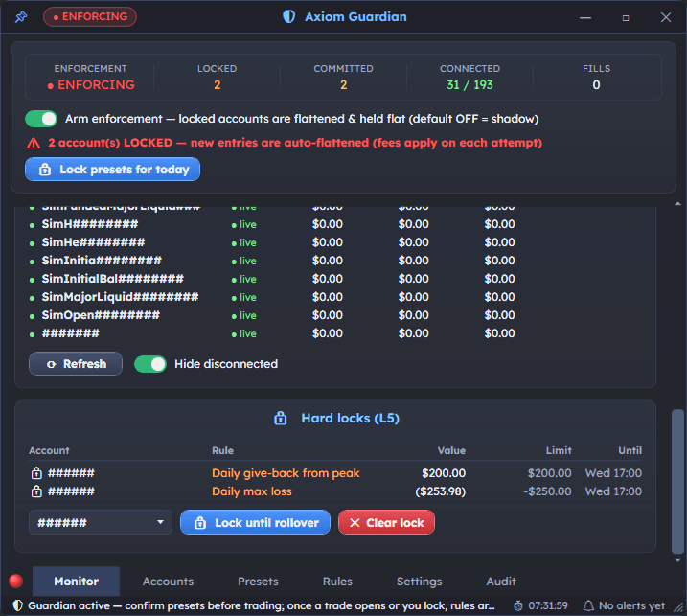Screen dimensions: 687x616
Task: Maximize the Axiom Guardian window
Action: [x=626, y=17]
